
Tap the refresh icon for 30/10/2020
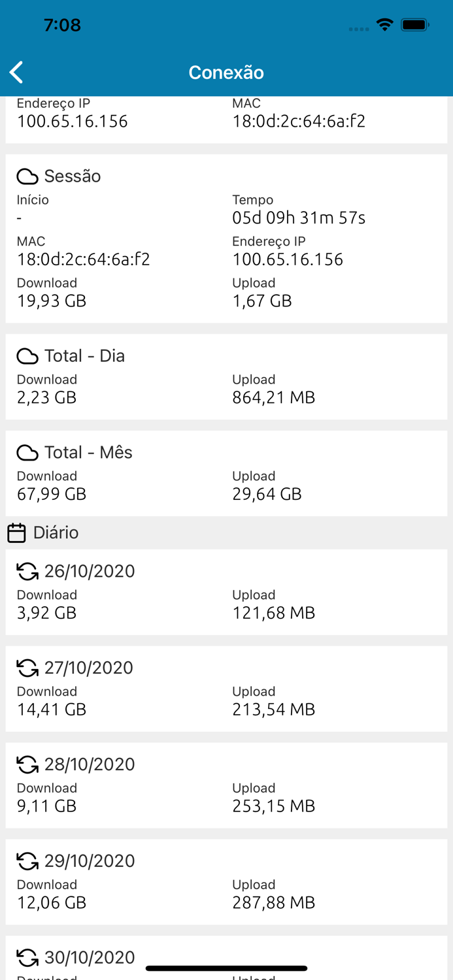(27, 958)
